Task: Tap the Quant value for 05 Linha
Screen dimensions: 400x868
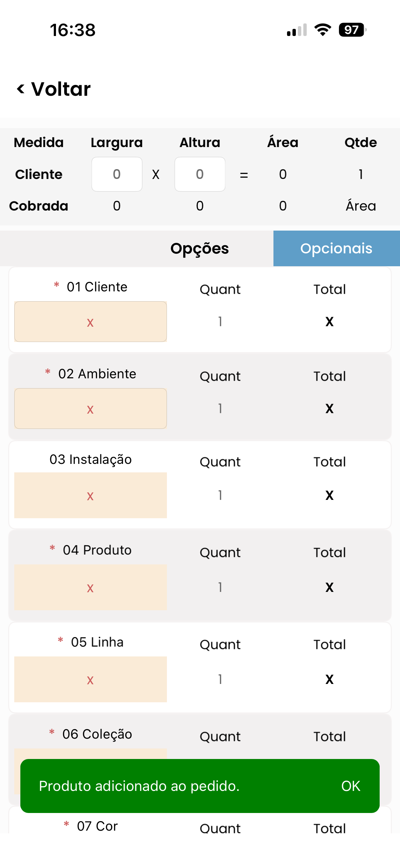Action: [220, 680]
